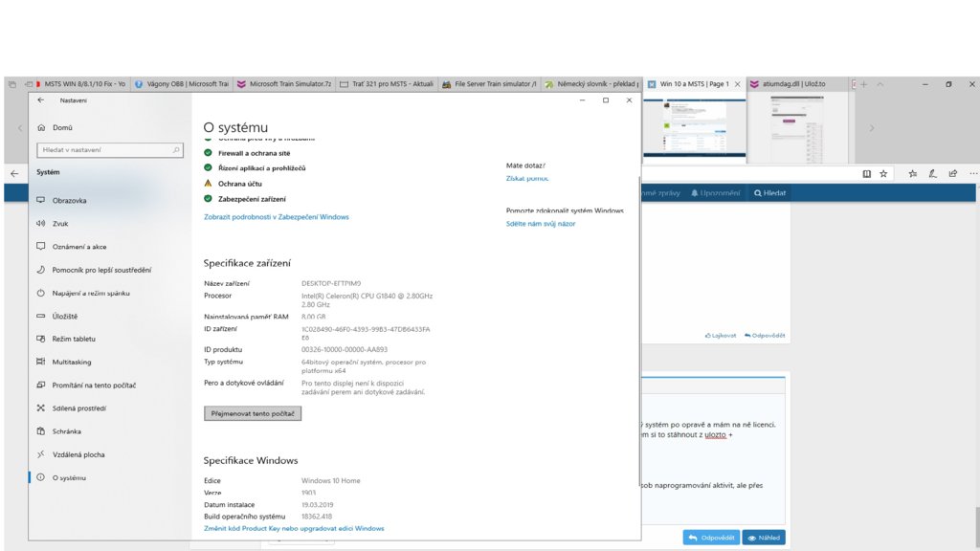Click the Share icon in Edge toolbar
The width and height of the screenshot is (980, 551).
(x=952, y=173)
